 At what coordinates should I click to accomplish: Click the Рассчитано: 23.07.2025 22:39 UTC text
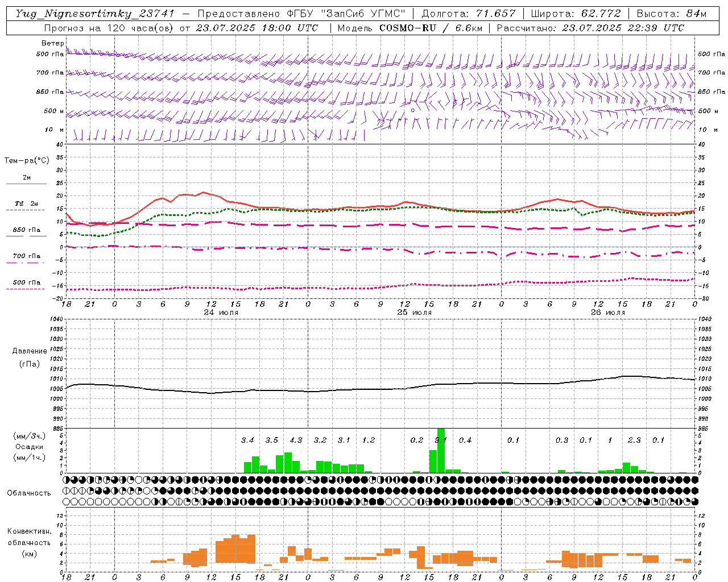click(x=590, y=28)
